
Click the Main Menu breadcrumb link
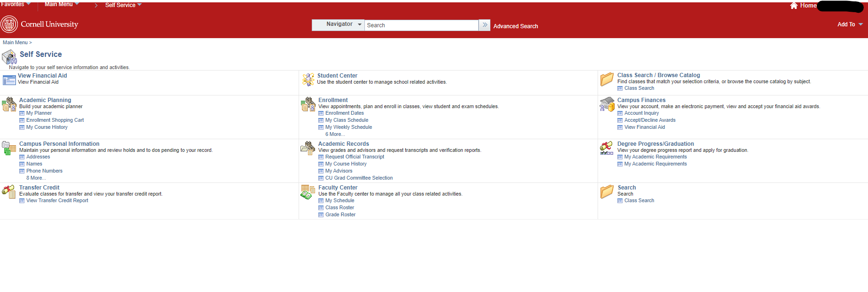[15, 42]
